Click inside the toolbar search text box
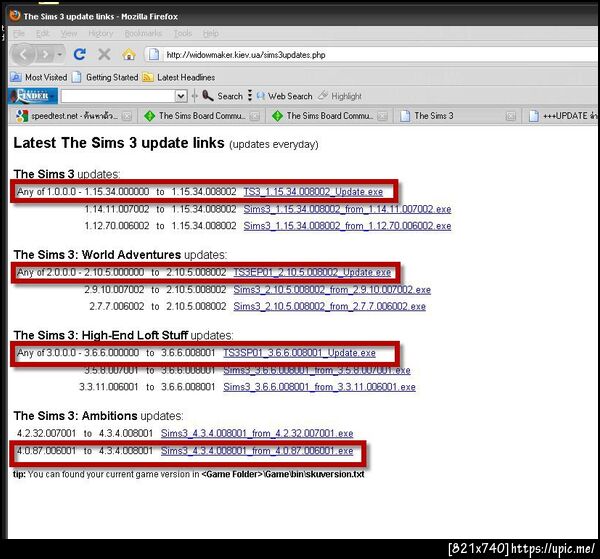This screenshot has height=559, width=600. [x=118, y=96]
